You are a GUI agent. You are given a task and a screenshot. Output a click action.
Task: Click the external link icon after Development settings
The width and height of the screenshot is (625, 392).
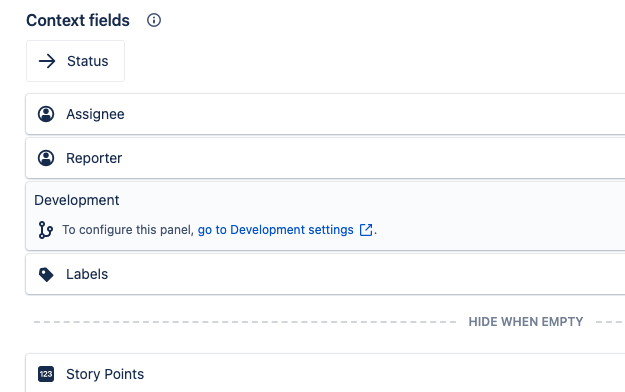(x=366, y=230)
